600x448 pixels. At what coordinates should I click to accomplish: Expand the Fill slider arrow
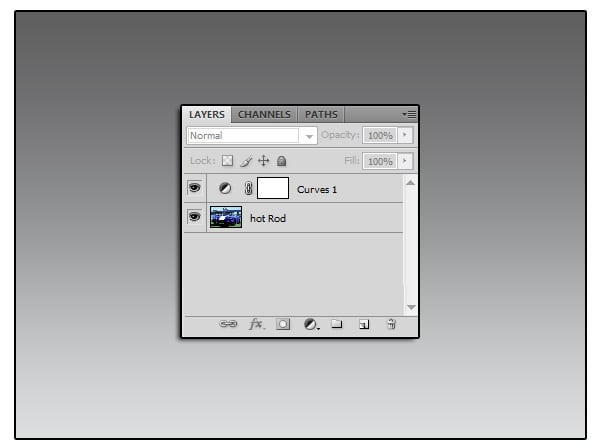click(405, 160)
